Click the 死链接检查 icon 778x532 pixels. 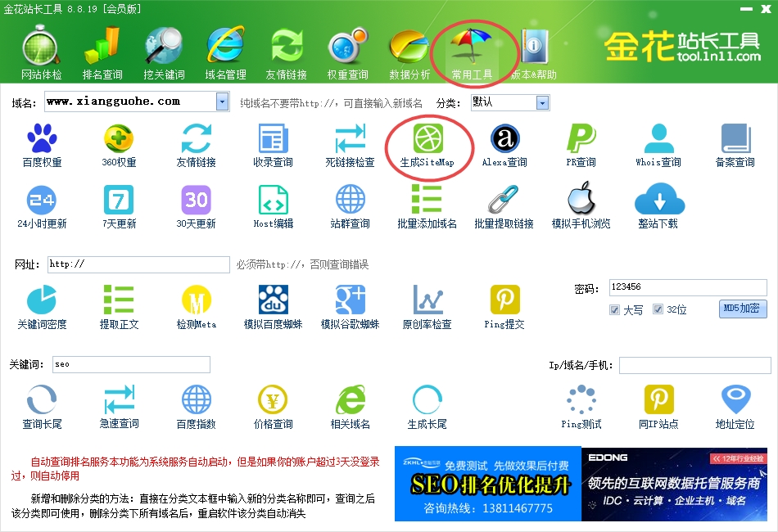[350, 140]
